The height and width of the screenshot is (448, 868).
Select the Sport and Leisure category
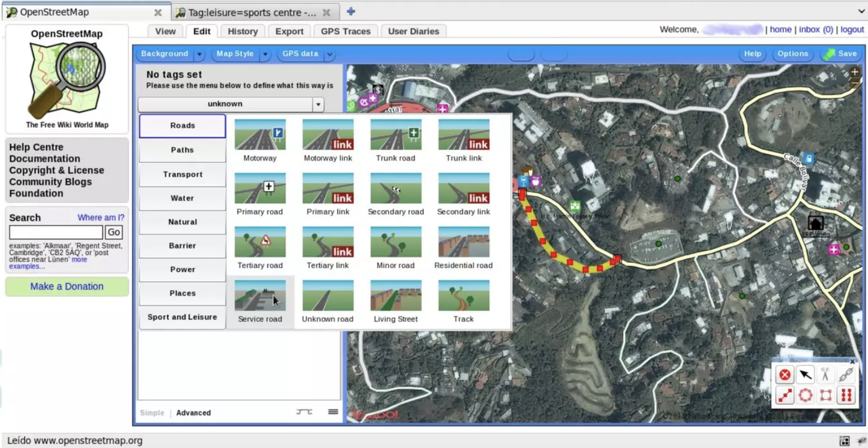point(182,317)
